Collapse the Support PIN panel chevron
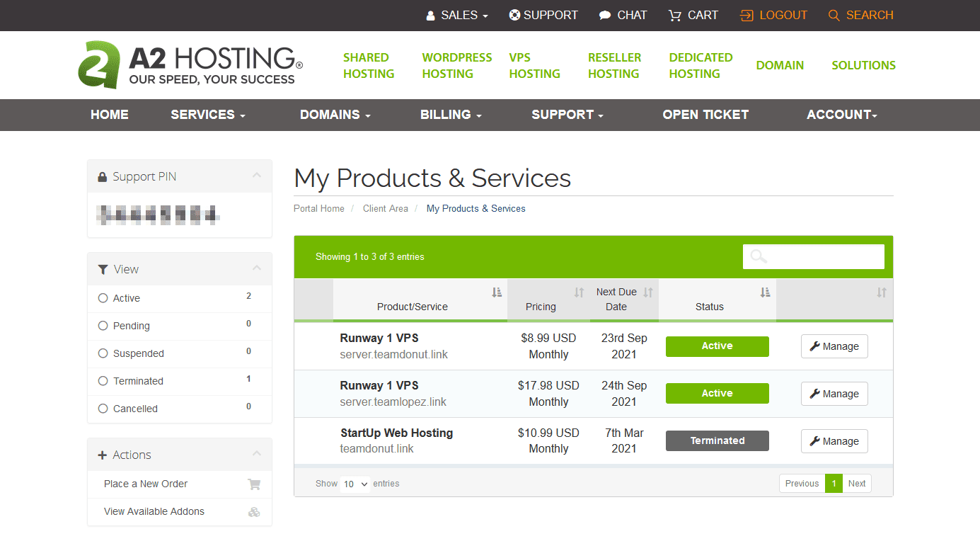Viewport: 980px width, 546px height. click(x=256, y=176)
